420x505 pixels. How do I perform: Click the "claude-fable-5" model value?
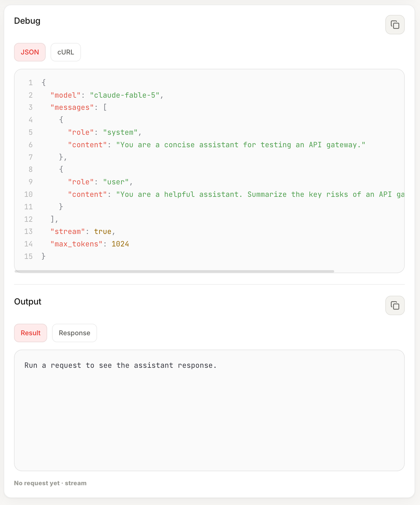(125, 95)
